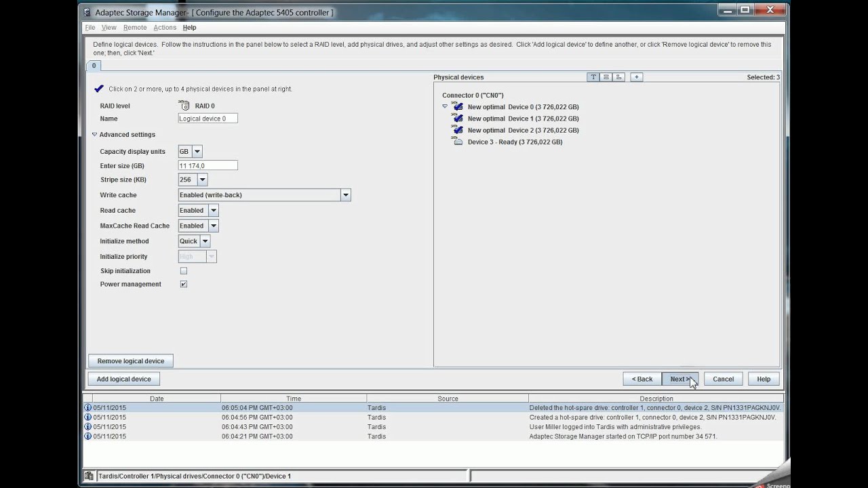Screen dimensions: 868x488
Task: Collapse the Connector 0 device tree arrow
Action: click(445, 106)
